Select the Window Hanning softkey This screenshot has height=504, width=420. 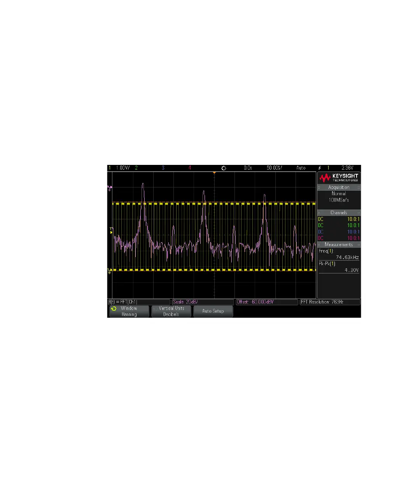(x=129, y=311)
